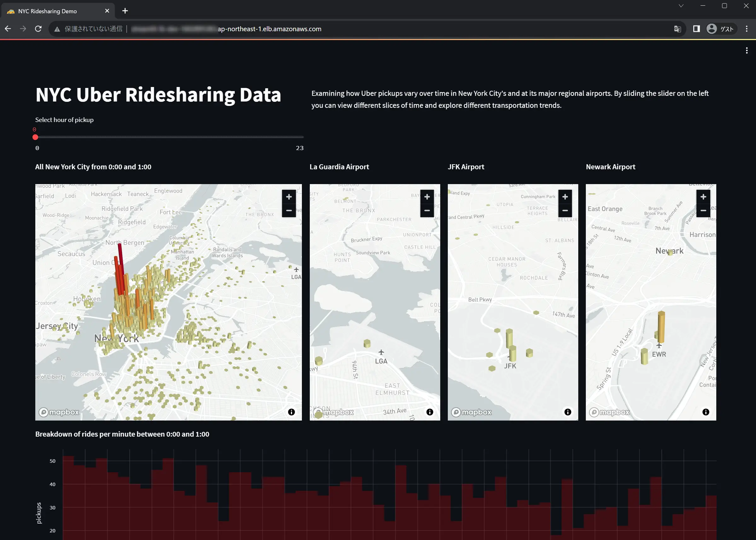Go forward in browser history
This screenshot has height=540, width=756.
point(23,29)
